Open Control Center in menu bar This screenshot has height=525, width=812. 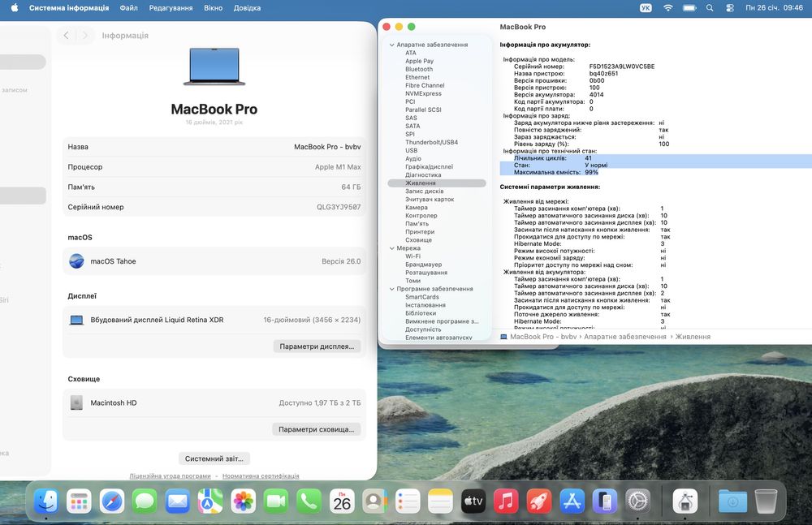pyautogui.click(x=730, y=8)
